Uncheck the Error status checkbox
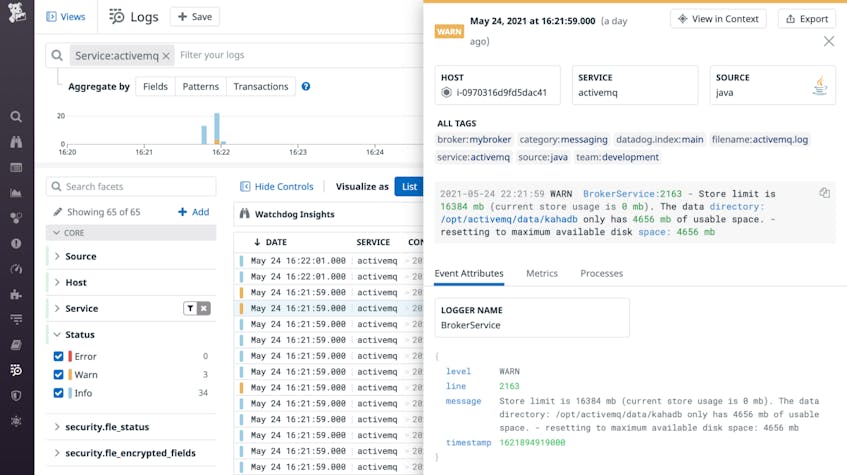This screenshot has width=847, height=475. click(x=58, y=356)
